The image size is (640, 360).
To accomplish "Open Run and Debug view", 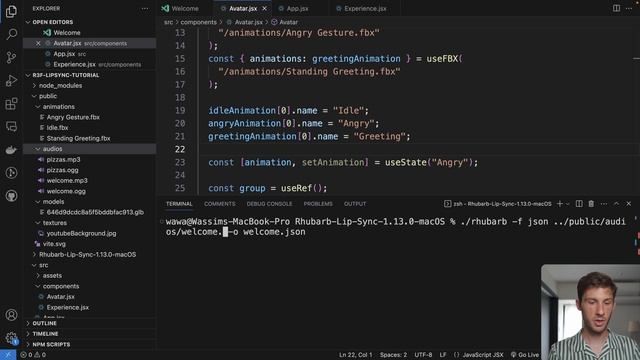I will click(11, 80).
